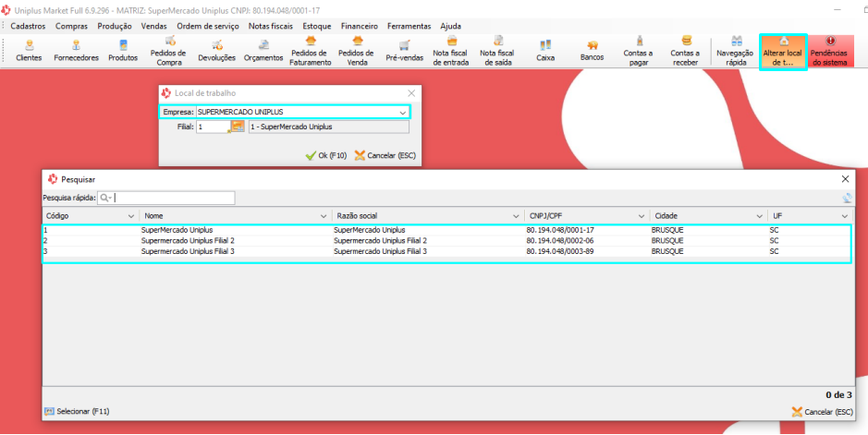This screenshot has height=435, width=868.
Task: Open the Estoque menu
Action: click(317, 26)
